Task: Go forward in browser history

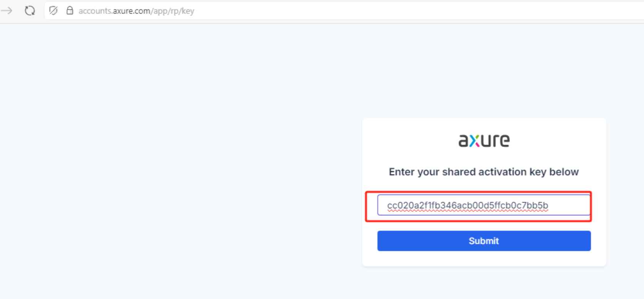Action: pos(7,11)
